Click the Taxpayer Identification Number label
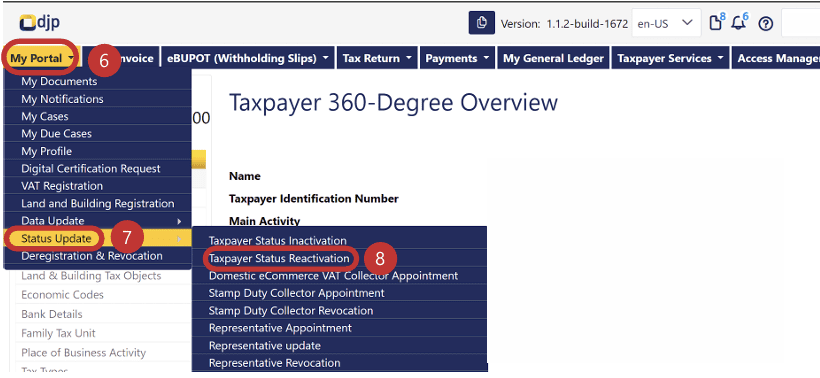 point(314,199)
